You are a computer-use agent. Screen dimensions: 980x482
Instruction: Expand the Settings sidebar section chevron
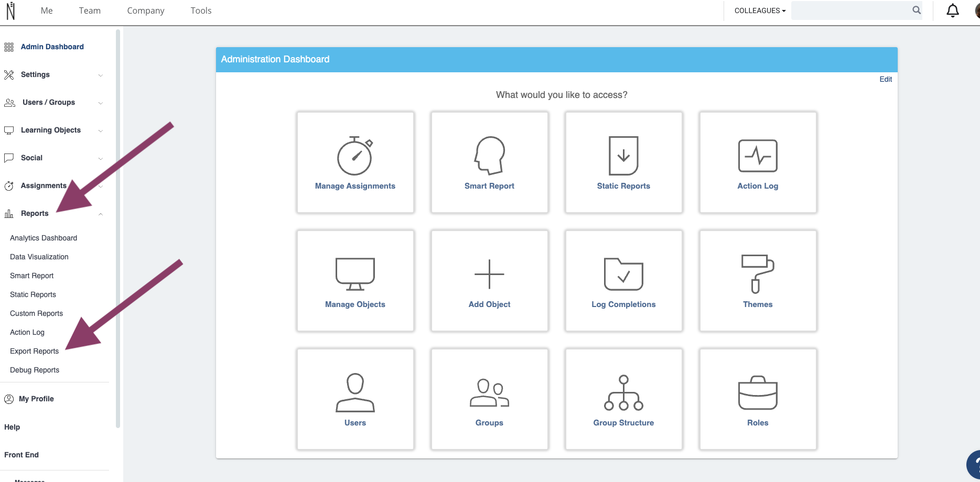(x=100, y=75)
